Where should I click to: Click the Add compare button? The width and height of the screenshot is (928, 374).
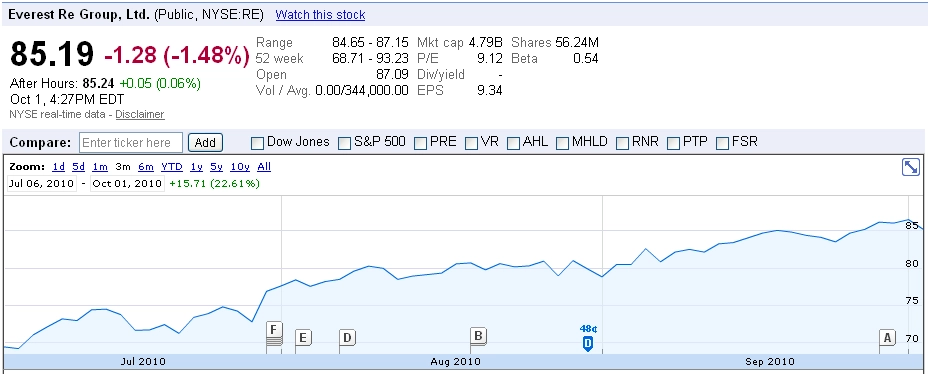pos(205,143)
